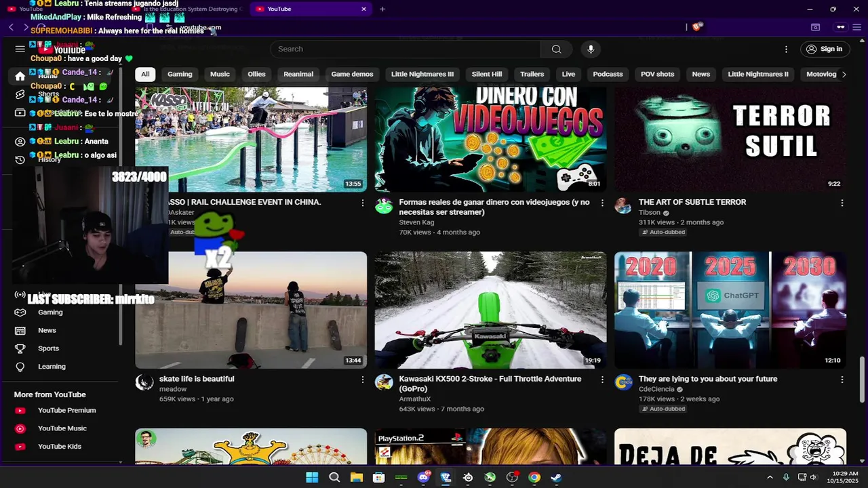The height and width of the screenshot is (488, 868).
Task: Select the Gaming filter chip
Action: click(180, 74)
